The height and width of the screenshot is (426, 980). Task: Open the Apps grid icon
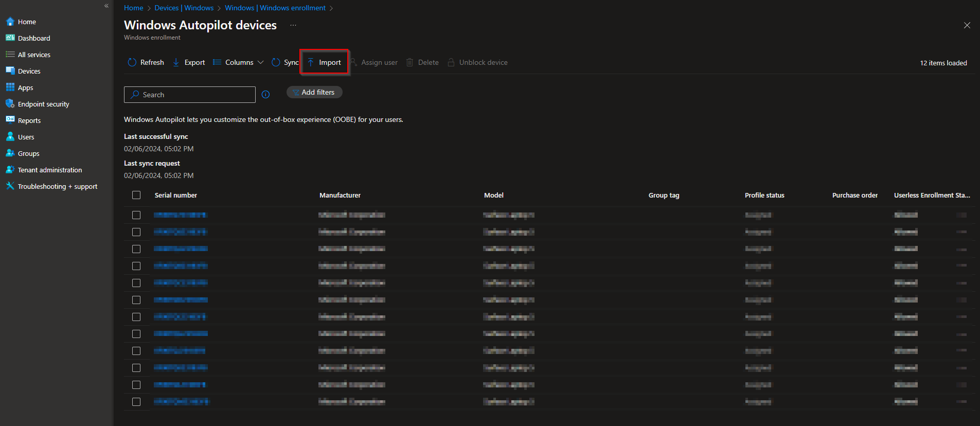click(10, 87)
